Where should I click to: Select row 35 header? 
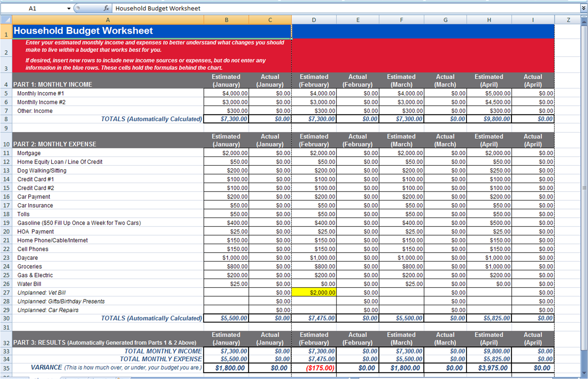(x=6, y=368)
